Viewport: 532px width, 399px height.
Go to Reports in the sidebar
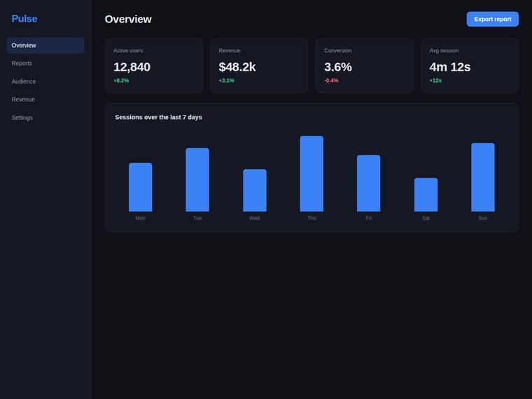click(45, 64)
